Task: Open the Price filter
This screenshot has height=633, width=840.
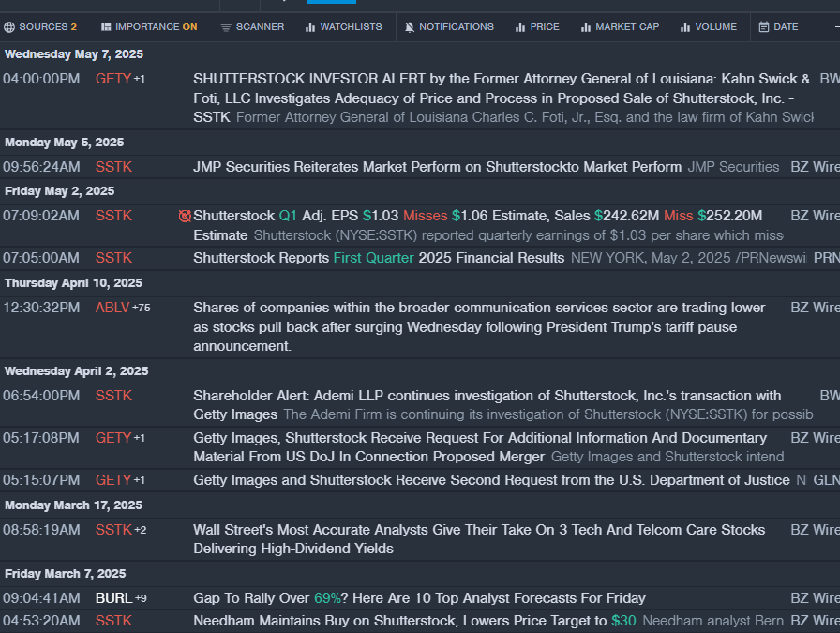Action: [x=537, y=27]
